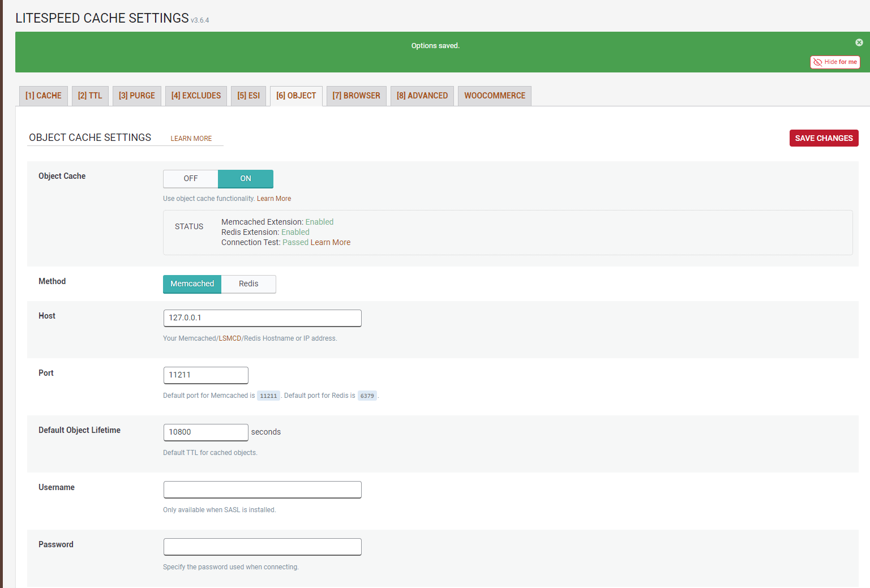Select Memcached as the method
The height and width of the screenshot is (588, 870).
pos(192,284)
